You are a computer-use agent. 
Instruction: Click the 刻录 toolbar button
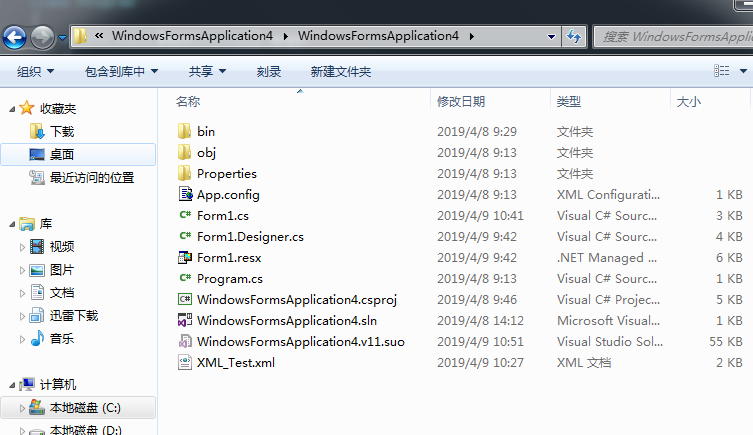click(x=268, y=72)
